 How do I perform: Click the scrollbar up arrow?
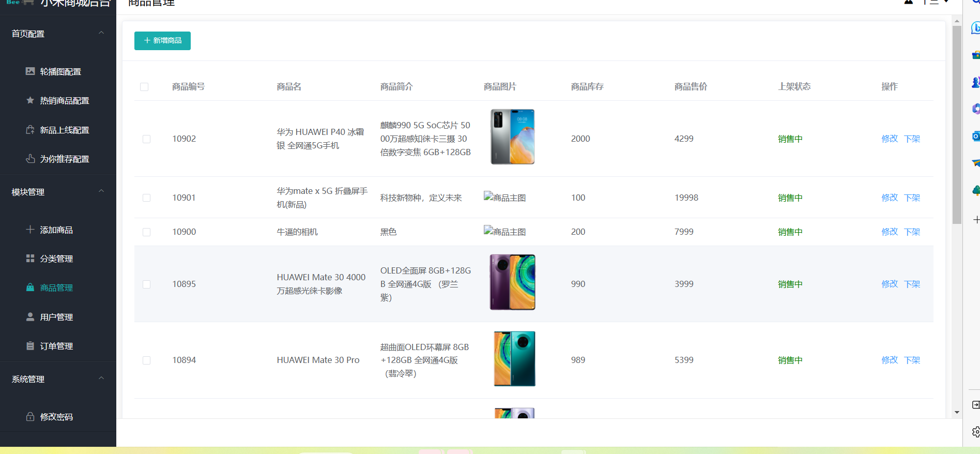pyautogui.click(x=957, y=21)
